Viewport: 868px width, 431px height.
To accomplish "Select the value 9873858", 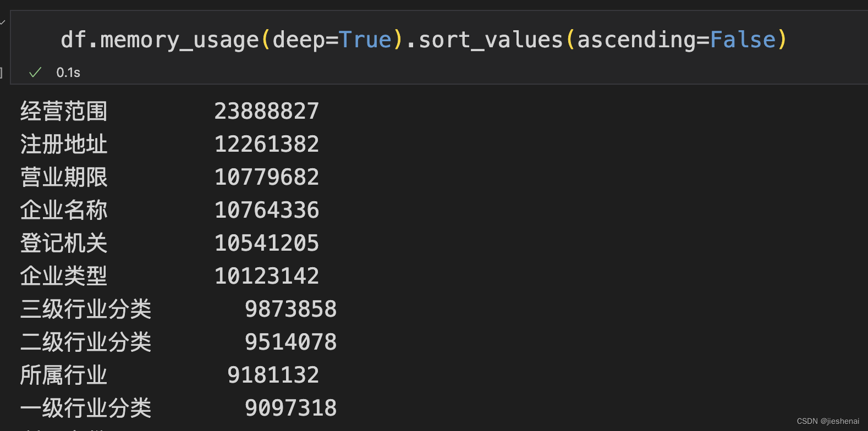I will point(291,309).
